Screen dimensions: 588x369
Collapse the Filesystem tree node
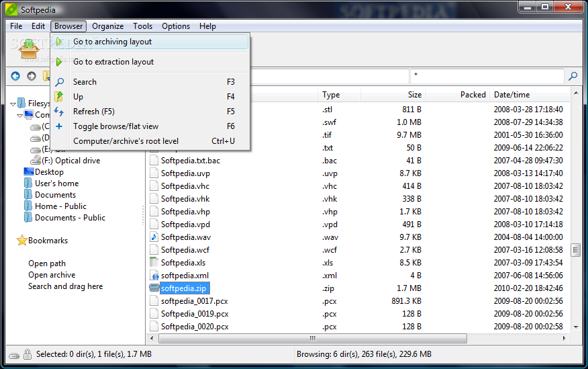(x=13, y=104)
